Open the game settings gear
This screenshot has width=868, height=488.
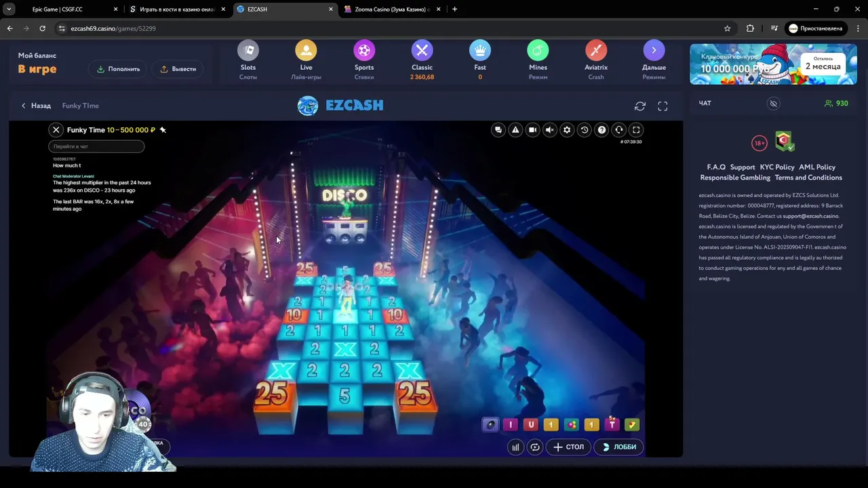pos(567,130)
